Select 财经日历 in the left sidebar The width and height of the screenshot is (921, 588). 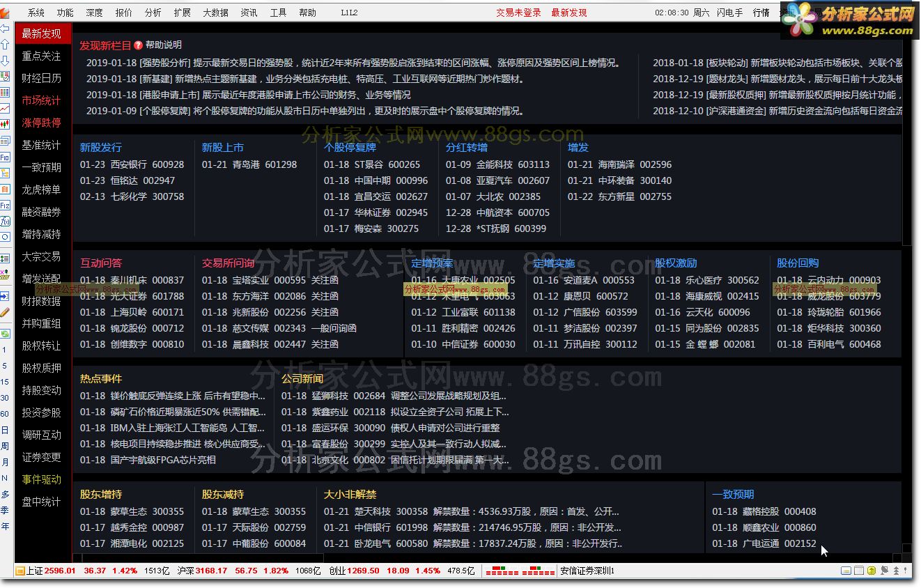(41, 78)
